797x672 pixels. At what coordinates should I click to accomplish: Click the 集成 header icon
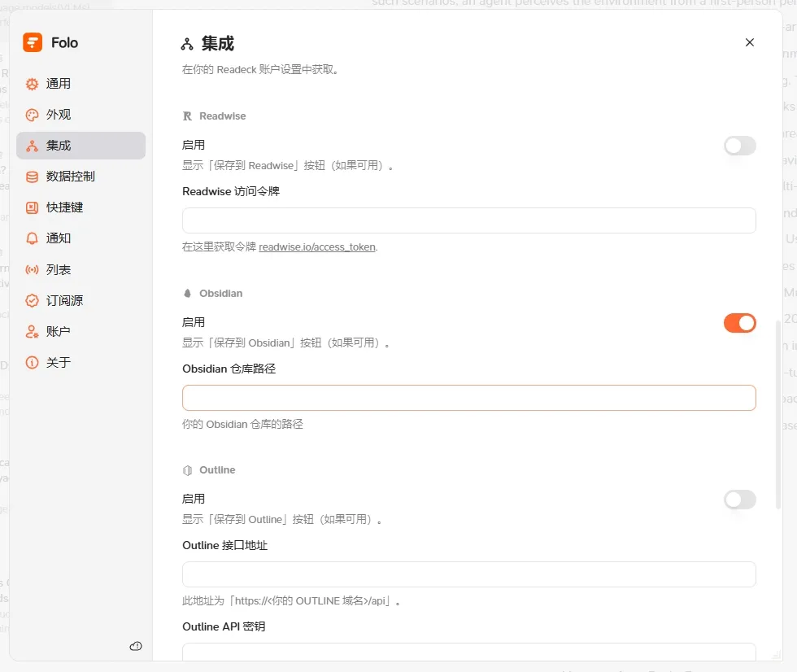(187, 44)
